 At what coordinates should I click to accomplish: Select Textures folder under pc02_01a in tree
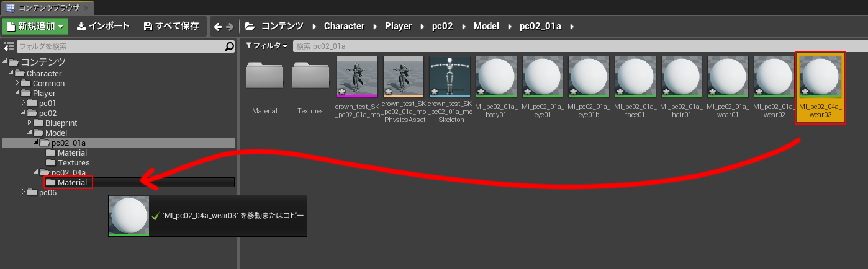coord(73,162)
